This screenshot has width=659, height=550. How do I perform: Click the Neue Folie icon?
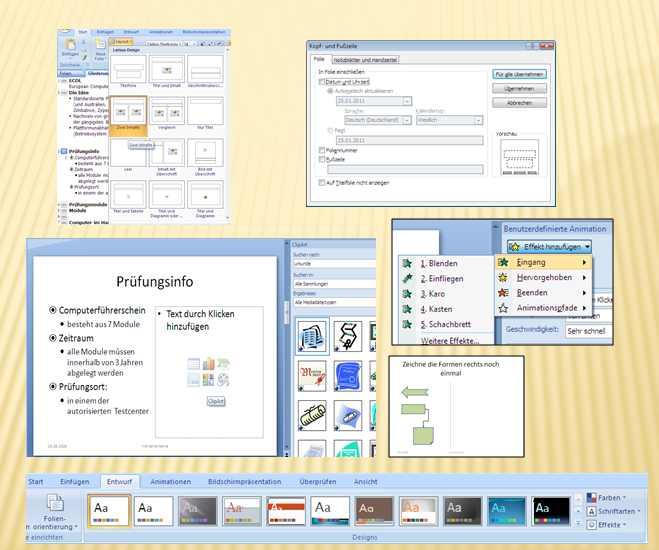point(100,45)
